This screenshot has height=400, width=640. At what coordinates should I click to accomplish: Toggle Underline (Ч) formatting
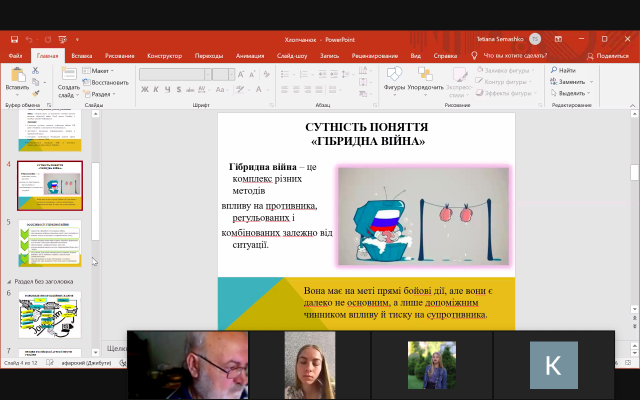[x=170, y=89]
